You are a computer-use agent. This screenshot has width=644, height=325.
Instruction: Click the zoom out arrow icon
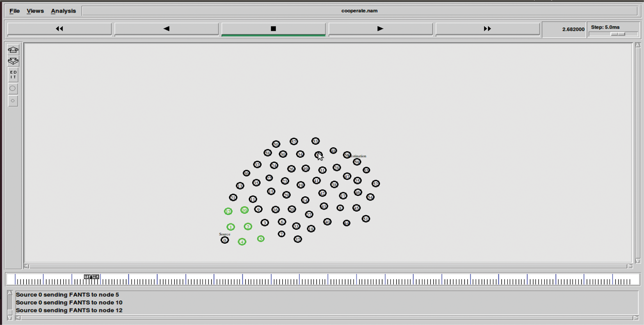[x=13, y=61]
